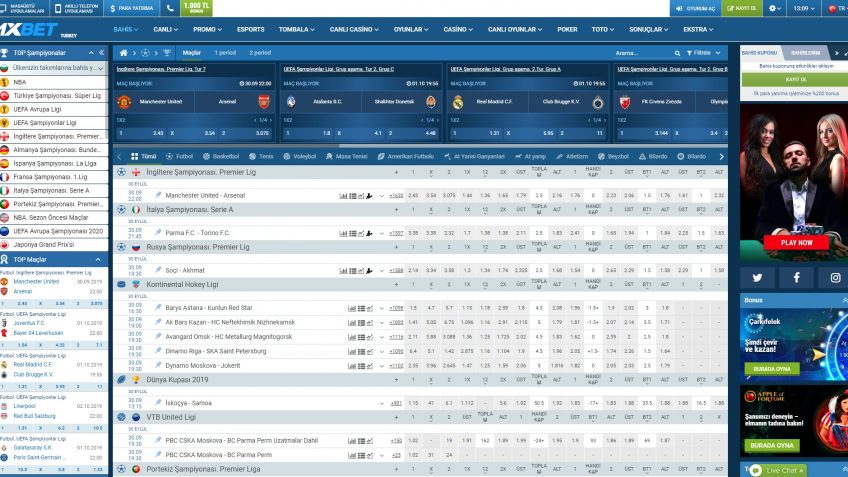
Task: Switch to the 1 period tab
Action: pyautogui.click(x=225, y=53)
